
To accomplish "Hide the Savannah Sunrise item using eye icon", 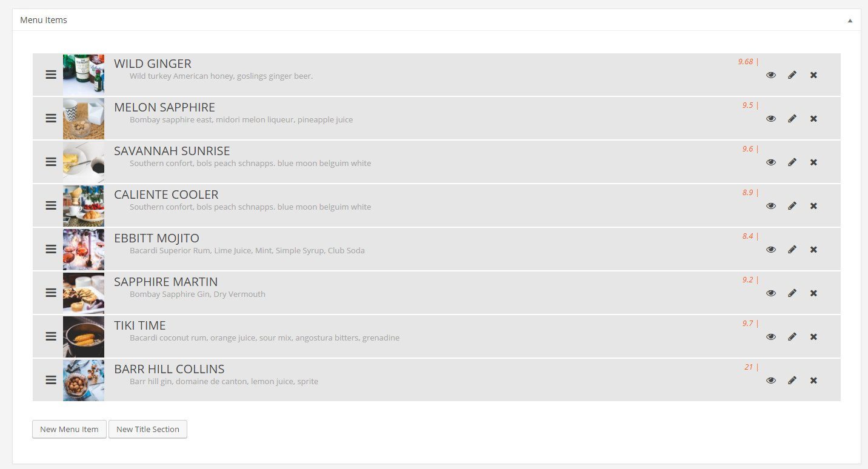I will [771, 162].
